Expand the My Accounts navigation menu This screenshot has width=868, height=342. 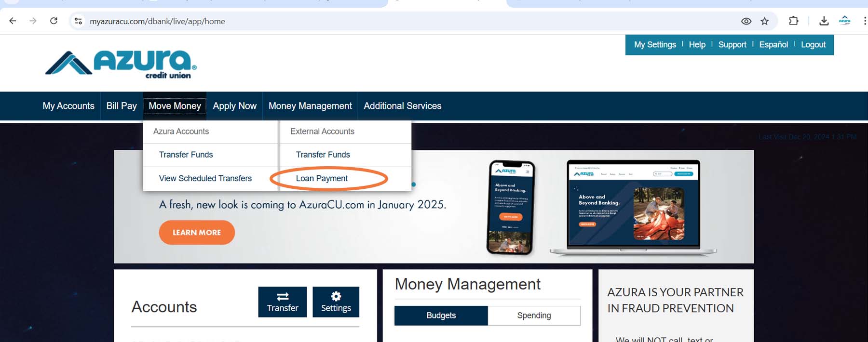[68, 106]
